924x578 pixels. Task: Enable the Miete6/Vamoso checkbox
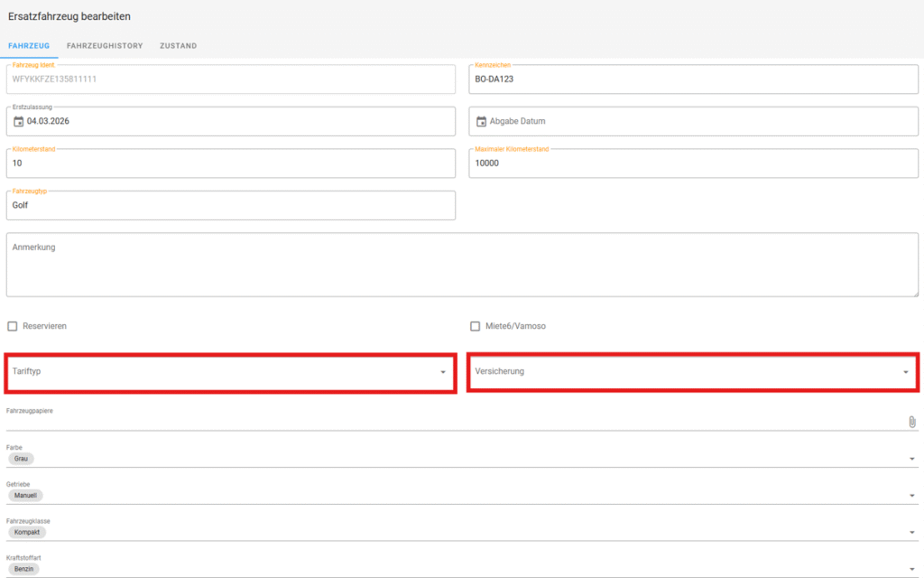475,326
